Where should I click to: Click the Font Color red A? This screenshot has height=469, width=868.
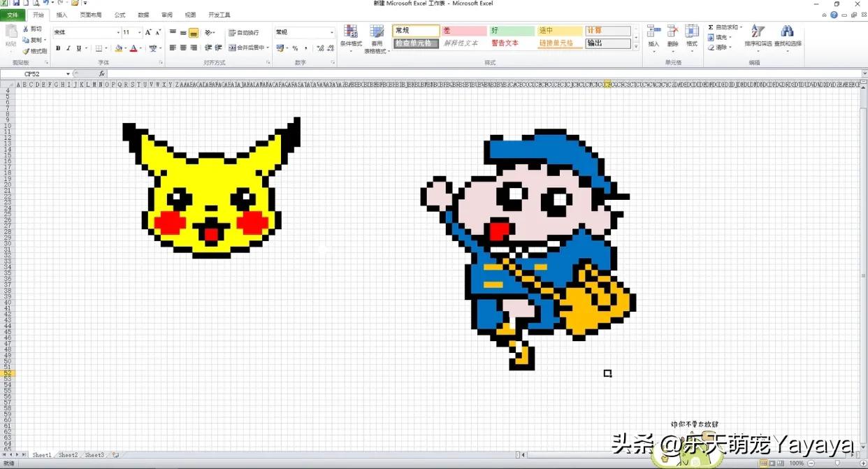[133, 48]
